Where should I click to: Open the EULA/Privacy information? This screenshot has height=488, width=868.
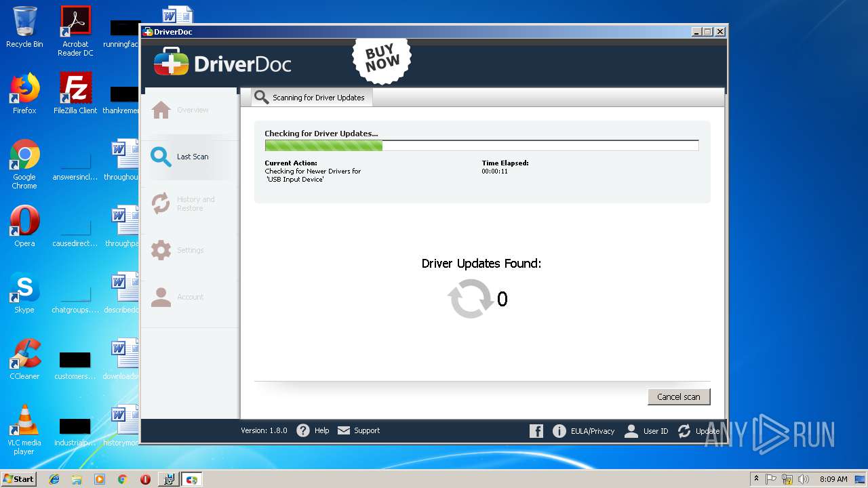tap(584, 431)
